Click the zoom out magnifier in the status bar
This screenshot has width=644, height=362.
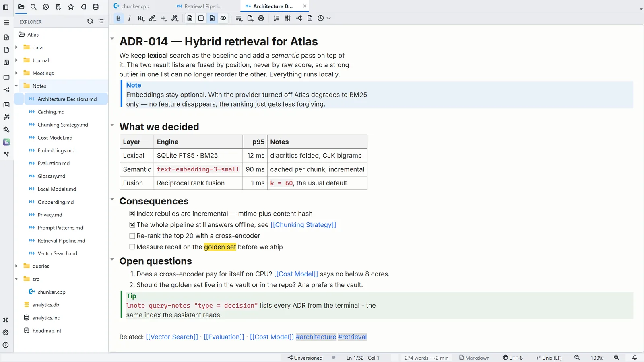pyautogui.click(x=577, y=358)
